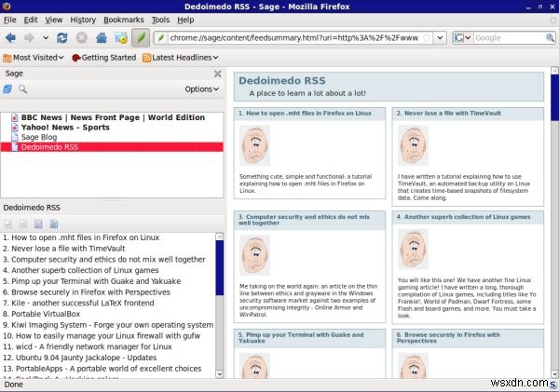Open the File menu
The image size is (559, 392).
click(9, 20)
